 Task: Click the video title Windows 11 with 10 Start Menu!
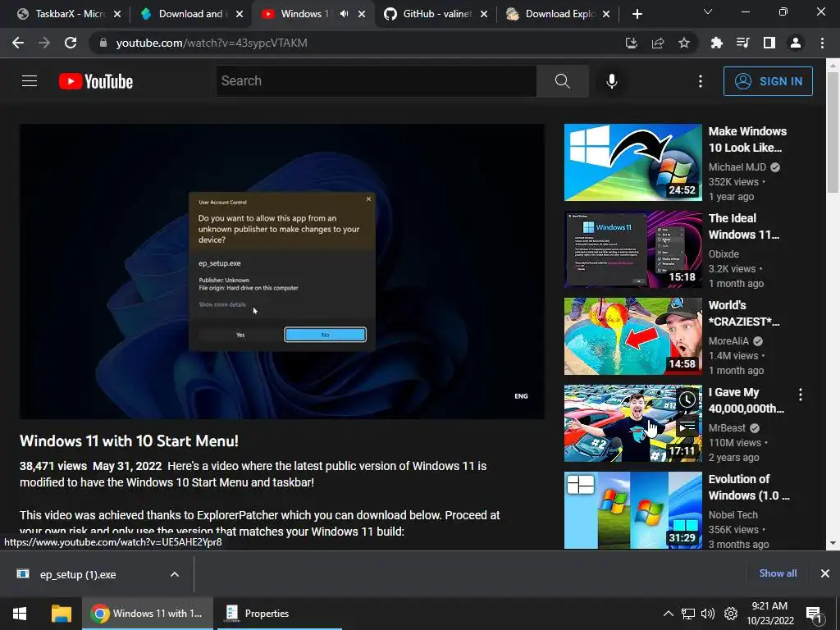129,441
